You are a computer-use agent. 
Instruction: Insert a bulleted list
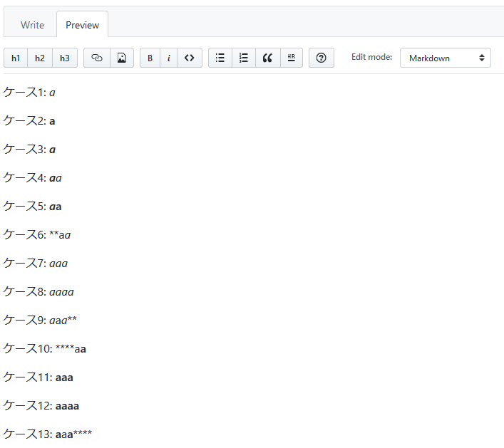coord(220,58)
